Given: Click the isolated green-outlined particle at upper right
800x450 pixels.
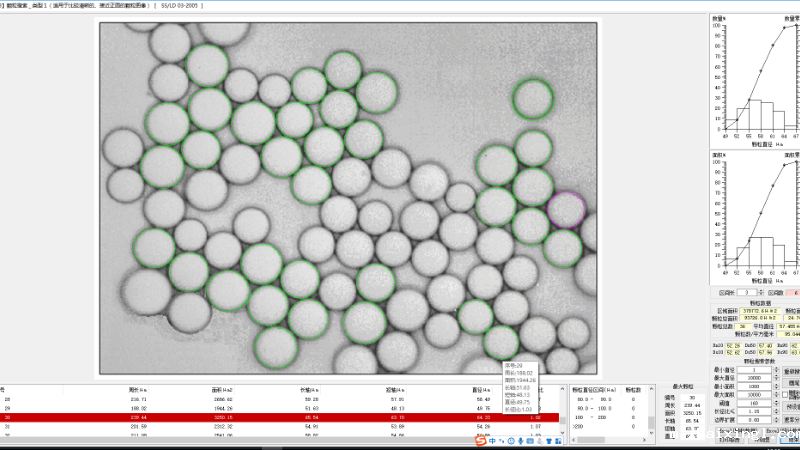Looking at the screenshot, I should pyautogui.click(x=532, y=99).
